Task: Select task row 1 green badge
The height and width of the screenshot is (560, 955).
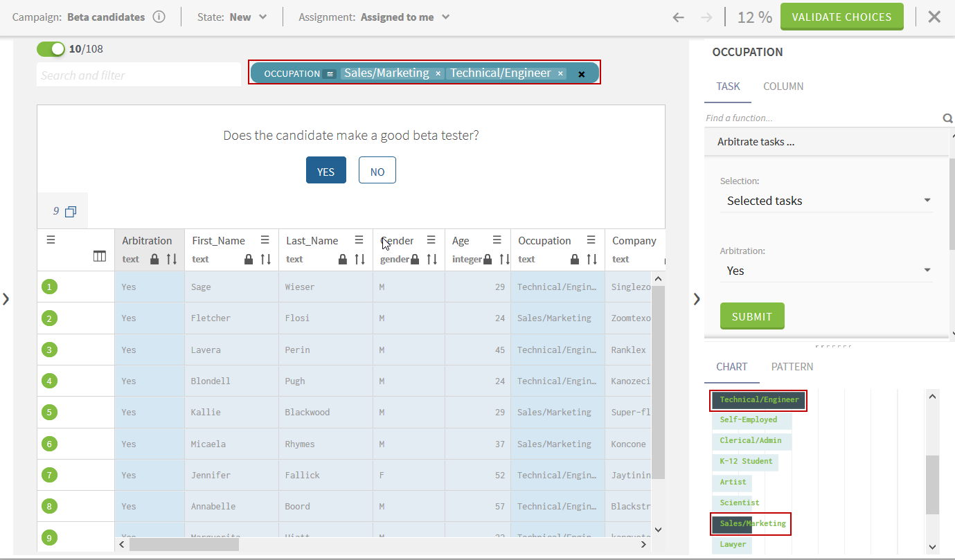Action: [49, 287]
